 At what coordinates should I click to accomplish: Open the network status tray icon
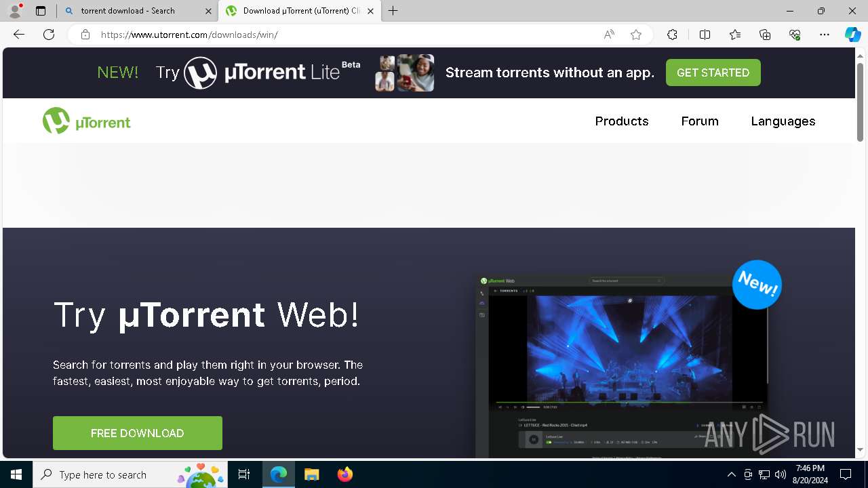[764, 474]
